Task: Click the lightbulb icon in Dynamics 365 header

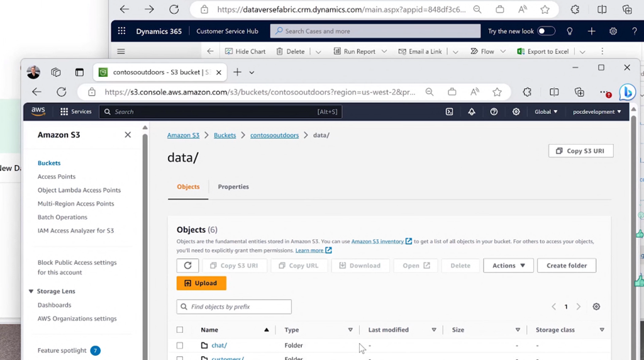Action: [x=570, y=31]
